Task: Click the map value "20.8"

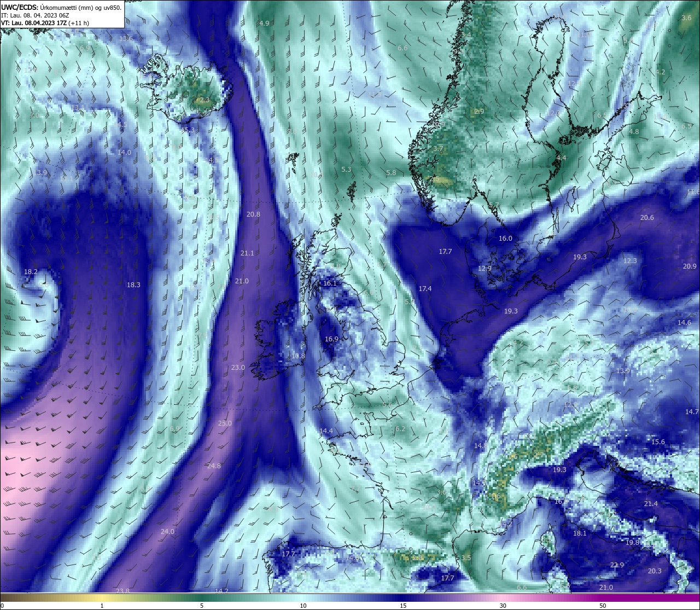Action: coord(253,214)
